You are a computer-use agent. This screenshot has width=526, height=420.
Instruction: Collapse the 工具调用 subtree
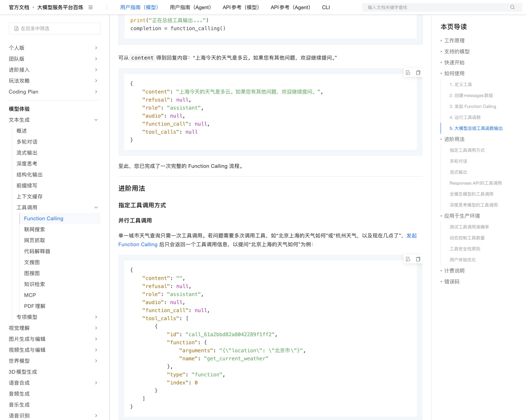(96, 208)
